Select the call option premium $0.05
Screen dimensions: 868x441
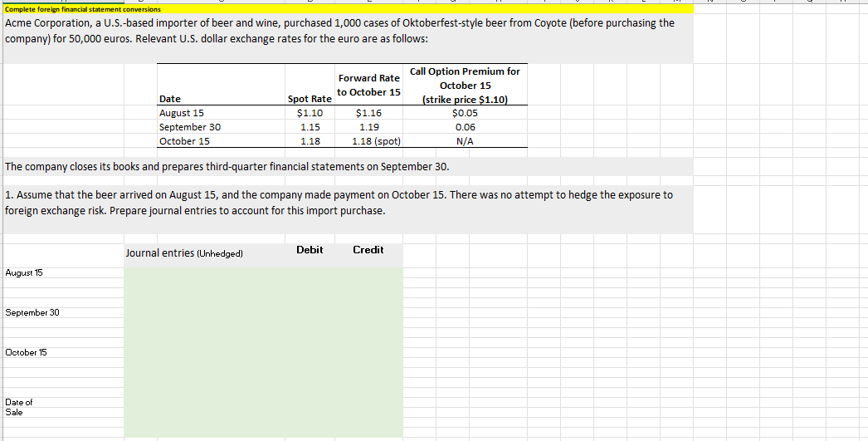(465, 113)
